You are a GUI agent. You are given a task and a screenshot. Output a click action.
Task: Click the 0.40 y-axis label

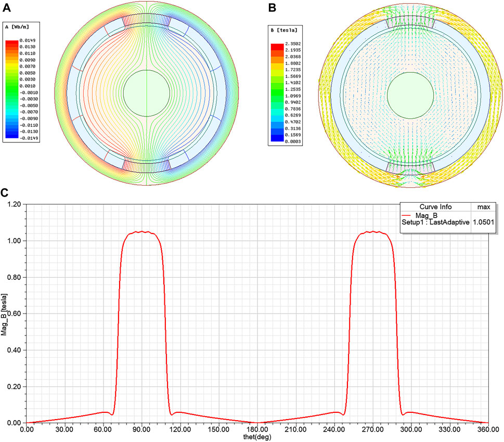click(14, 350)
